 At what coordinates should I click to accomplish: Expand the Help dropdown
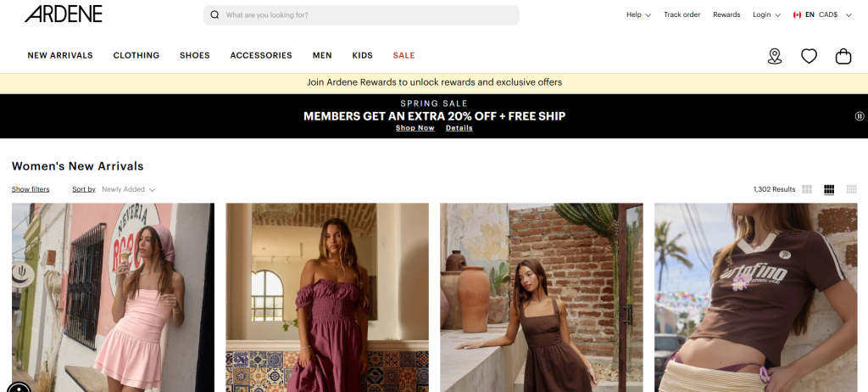point(638,14)
